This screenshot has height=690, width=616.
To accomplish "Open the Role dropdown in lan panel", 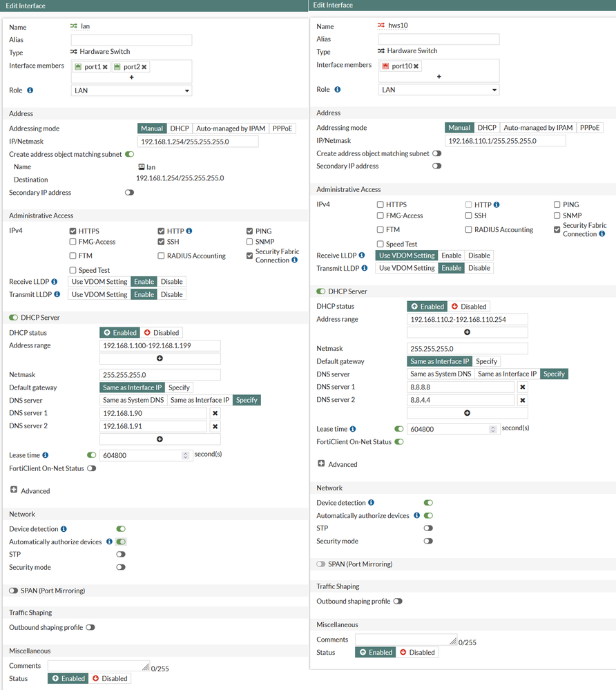I will click(x=131, y=90).
